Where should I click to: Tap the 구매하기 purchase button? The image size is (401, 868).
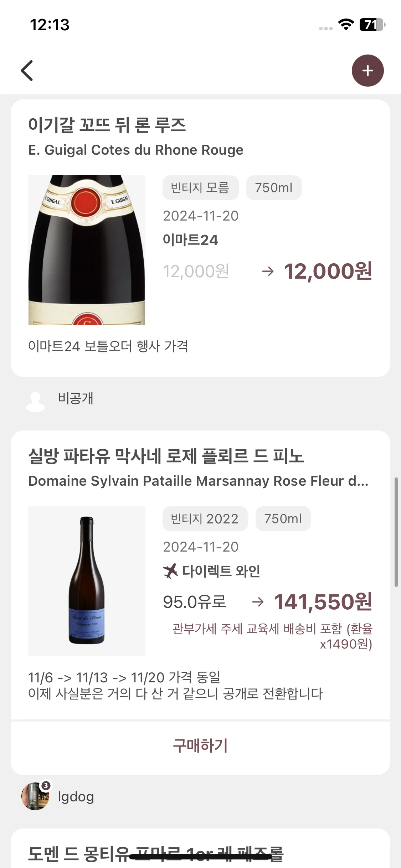pos(200,746)
